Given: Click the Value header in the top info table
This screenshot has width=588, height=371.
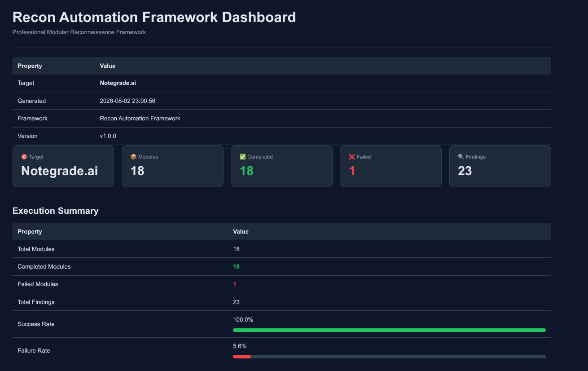Looking at the screenshot, I should click(x=108, y=66).
